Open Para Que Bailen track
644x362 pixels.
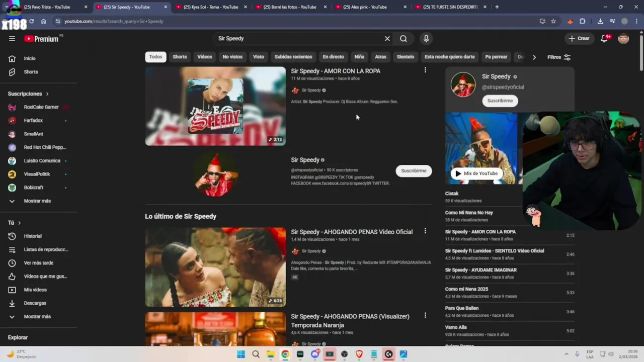pos(462,308)
